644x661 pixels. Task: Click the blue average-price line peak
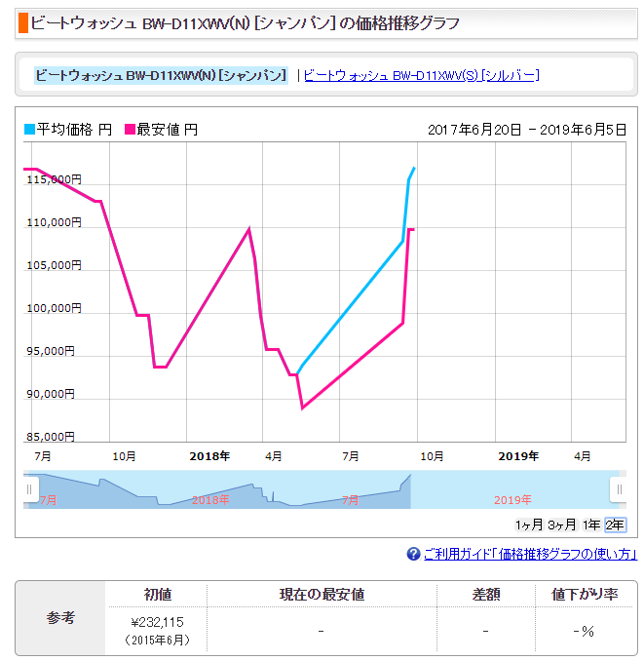coord(414,169)
